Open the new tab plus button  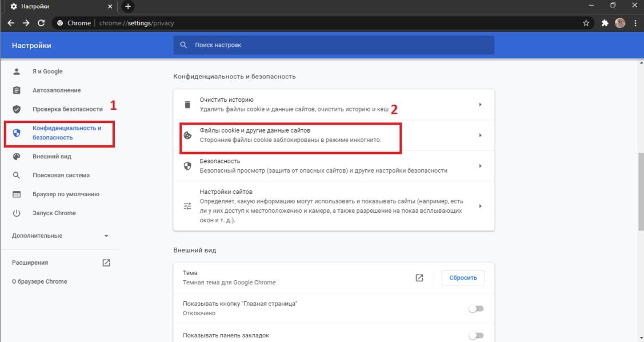pos(128,6)
